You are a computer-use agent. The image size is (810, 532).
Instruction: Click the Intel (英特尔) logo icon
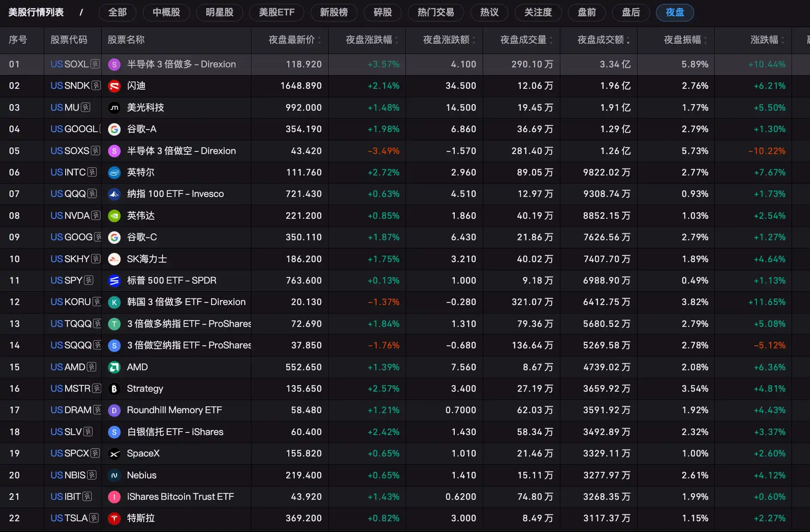tap(114, 172)
